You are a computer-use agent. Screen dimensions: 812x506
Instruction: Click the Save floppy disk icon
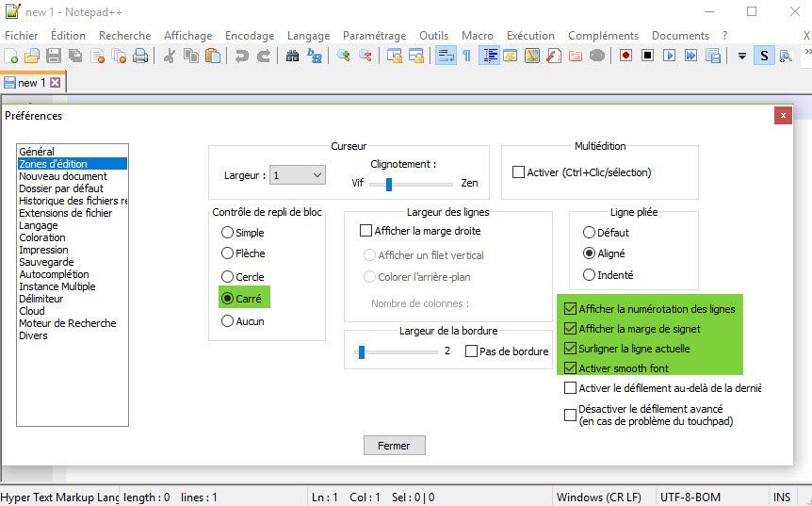54,56
